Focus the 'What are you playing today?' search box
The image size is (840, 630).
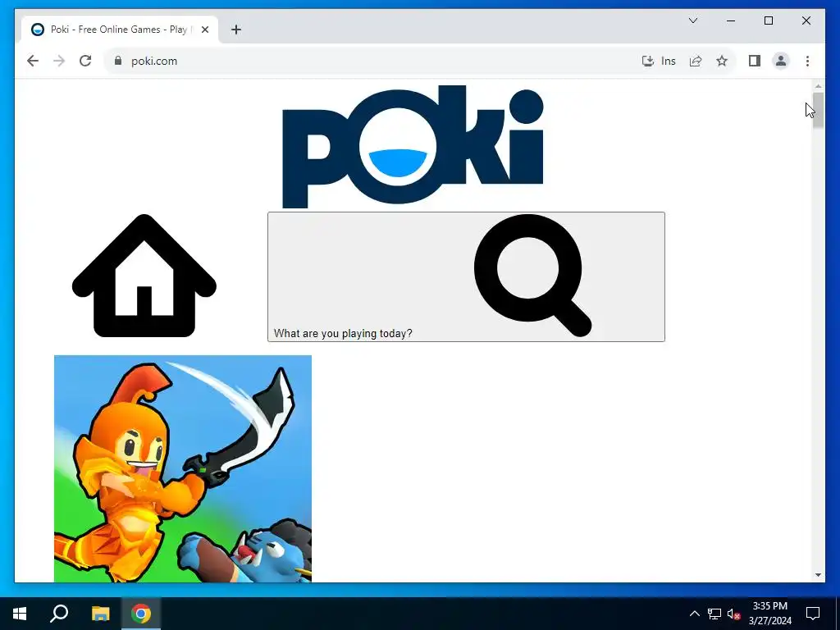[466, 276]
